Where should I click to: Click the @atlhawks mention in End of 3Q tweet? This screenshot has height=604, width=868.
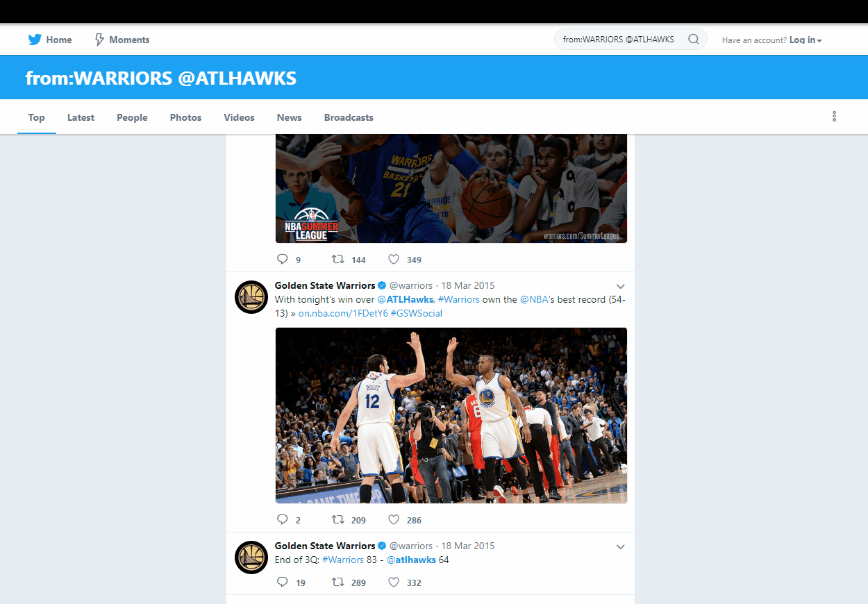(411, 560)
